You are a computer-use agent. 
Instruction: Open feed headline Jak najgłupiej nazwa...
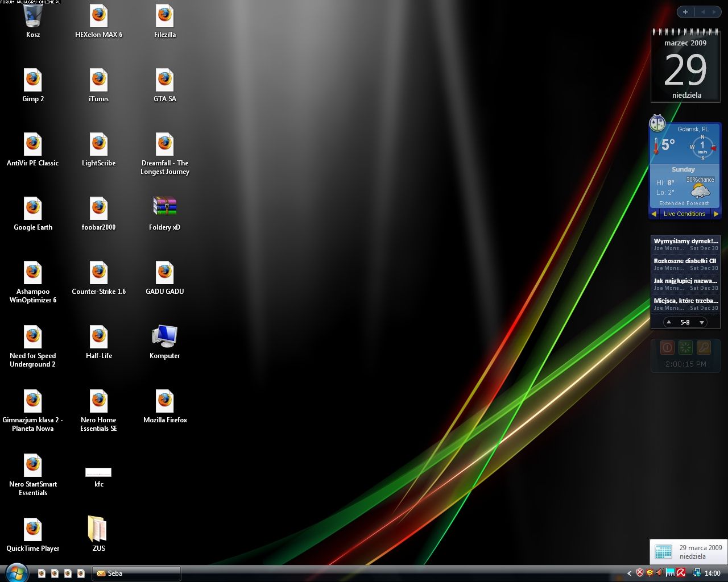pyautogui.click(x=685, y=281)
